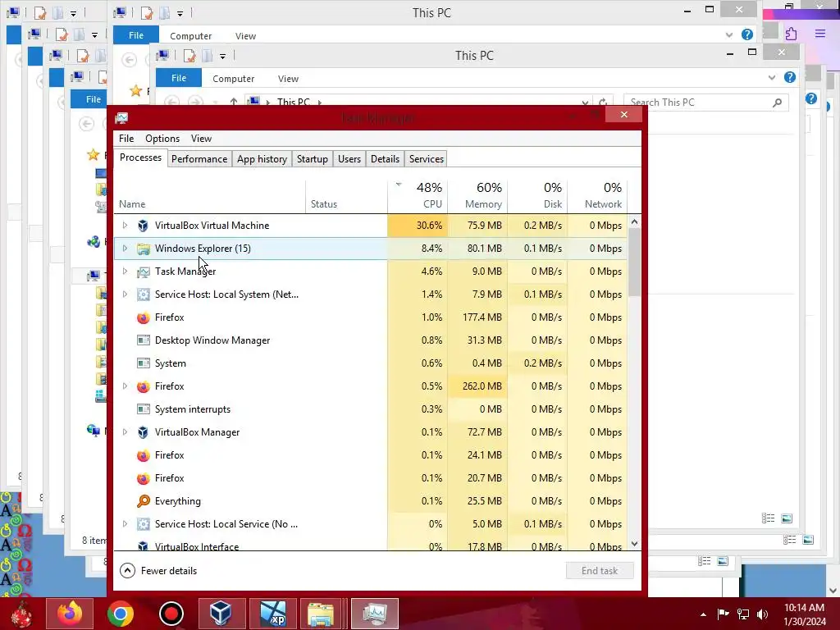
Task: Click the refresh button in This PC address bar
Action: pos(603,102)
